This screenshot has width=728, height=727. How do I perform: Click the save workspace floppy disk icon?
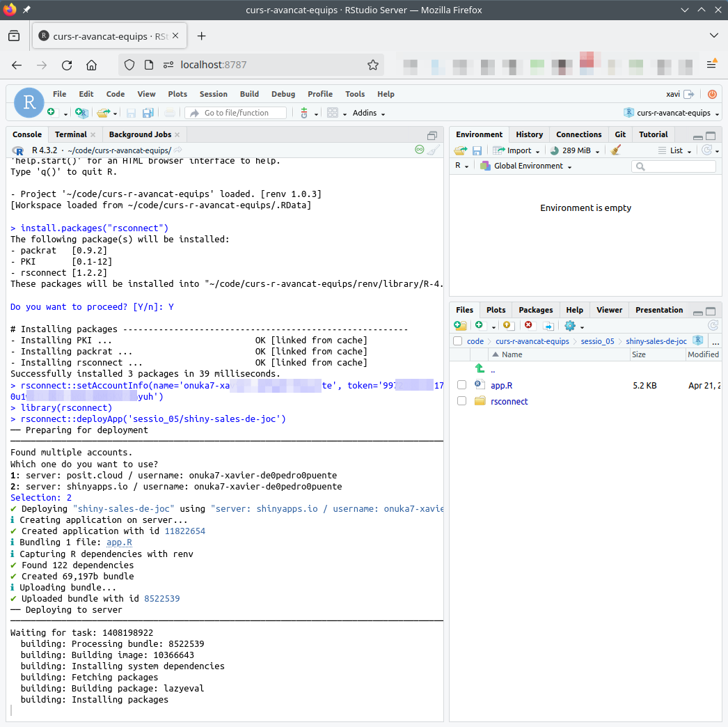pos(477,150)
